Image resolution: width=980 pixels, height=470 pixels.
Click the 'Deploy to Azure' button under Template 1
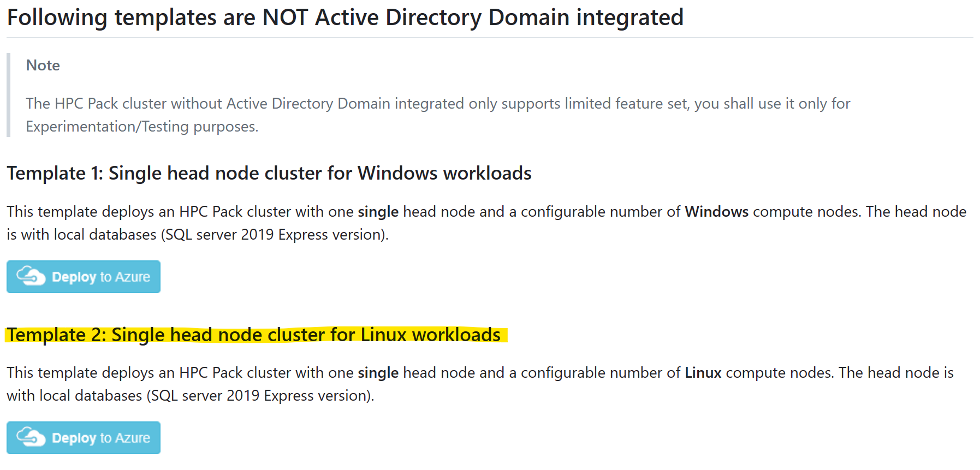point(83,277)
